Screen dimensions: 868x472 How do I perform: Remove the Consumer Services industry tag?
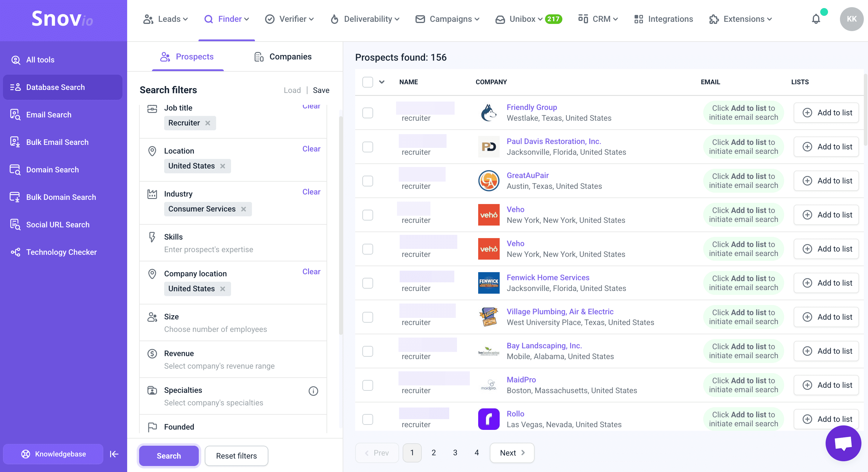click(x=244, y=209)
